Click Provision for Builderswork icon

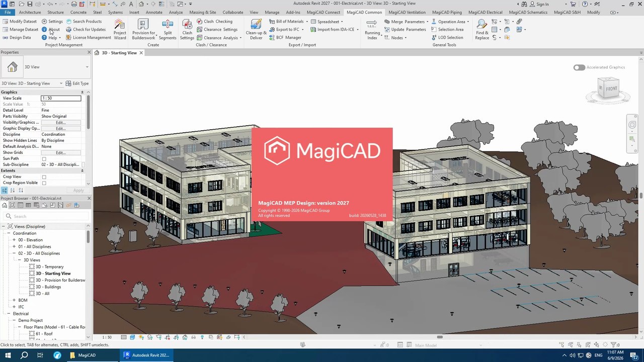pos(143,25)
